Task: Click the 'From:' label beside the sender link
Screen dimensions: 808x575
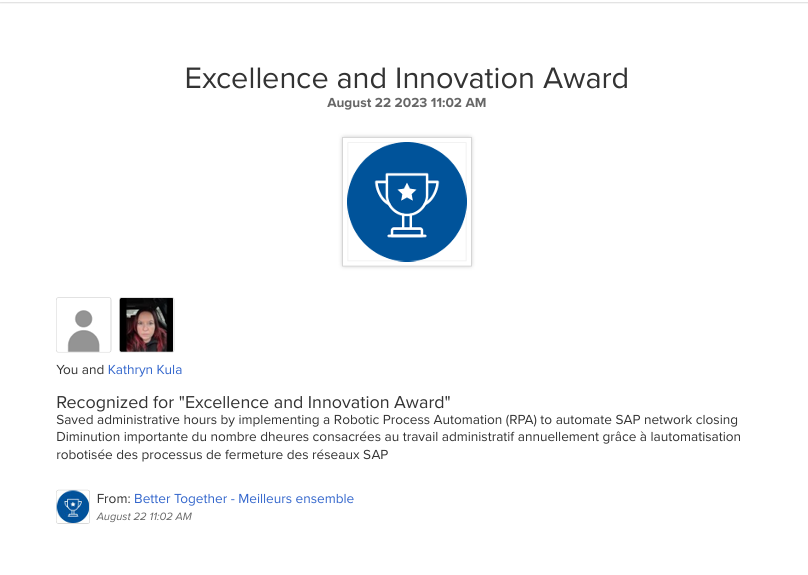Action: (x=114, y=499)
